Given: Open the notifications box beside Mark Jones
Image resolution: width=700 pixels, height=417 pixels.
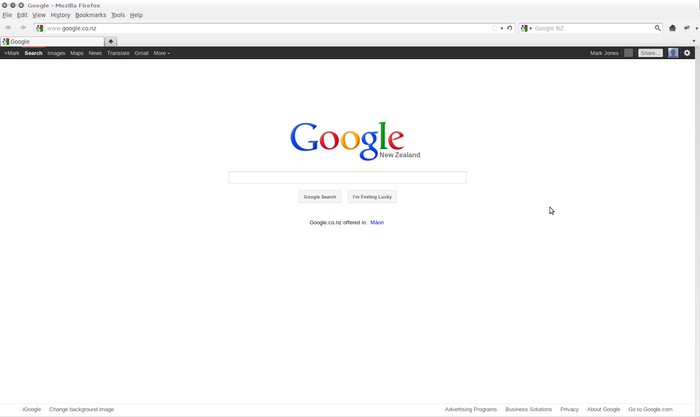Looking at the screenshot, I should click(629, 53).
